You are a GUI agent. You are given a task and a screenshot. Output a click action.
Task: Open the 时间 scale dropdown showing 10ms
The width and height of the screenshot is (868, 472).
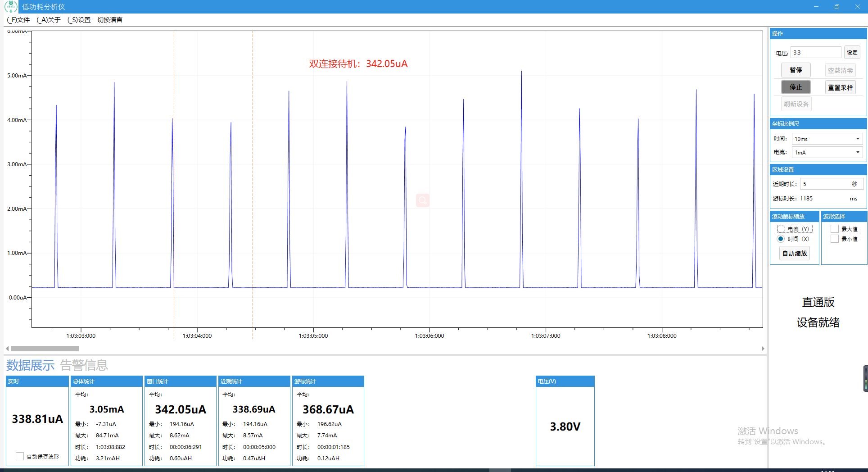click(827, 139)
